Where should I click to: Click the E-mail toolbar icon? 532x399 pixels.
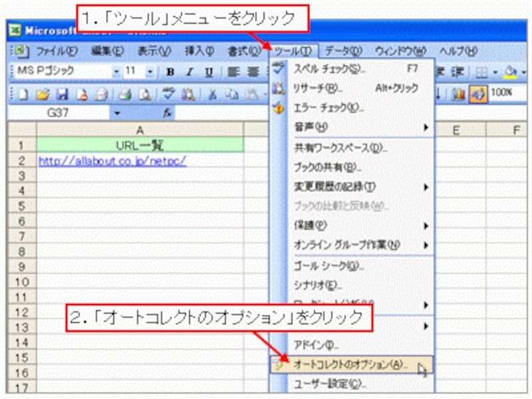(x=101, y=94)
